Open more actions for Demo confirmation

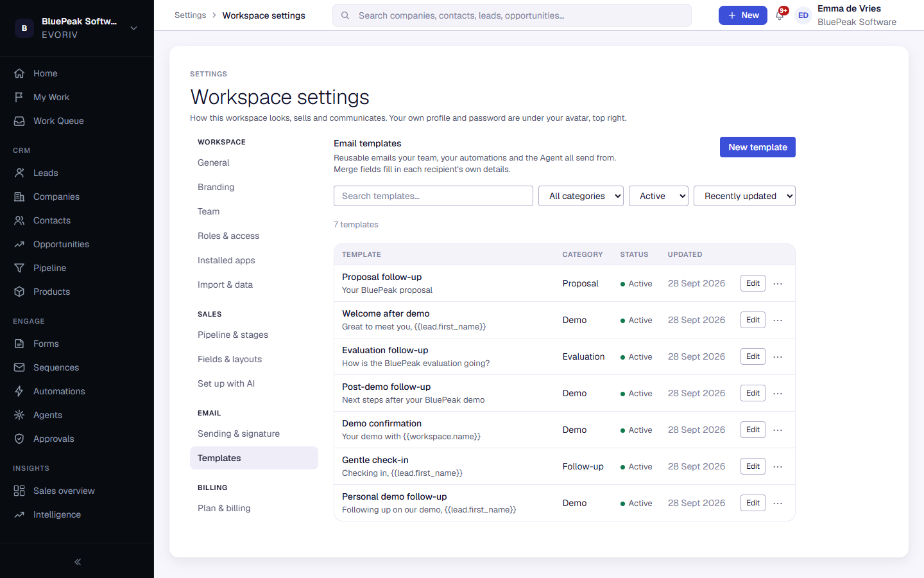[x=778, y=430]
